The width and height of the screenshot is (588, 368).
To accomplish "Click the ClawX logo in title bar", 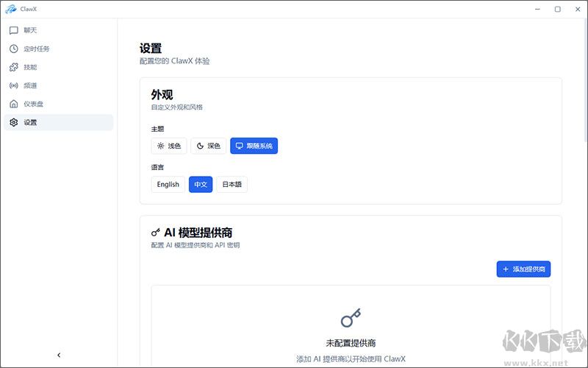I will point(11,9).
